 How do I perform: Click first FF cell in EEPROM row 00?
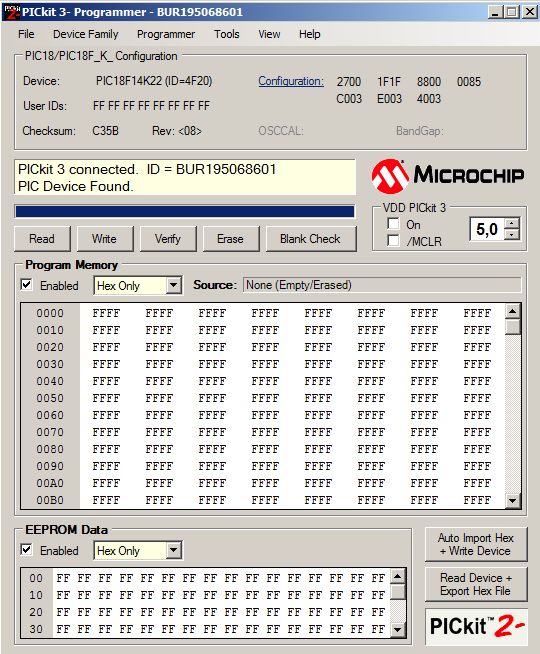pyautogui.click(x=63, y=578)
